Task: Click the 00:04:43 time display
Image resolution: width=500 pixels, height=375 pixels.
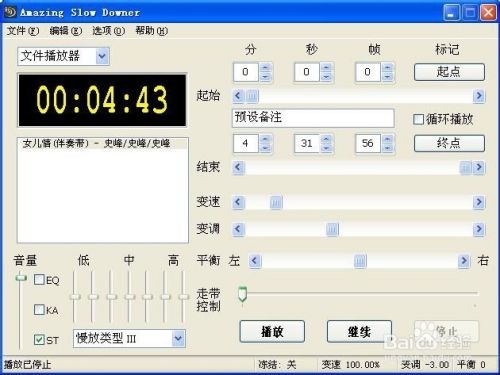Action: pyautogui.click(x=102, y=100)
